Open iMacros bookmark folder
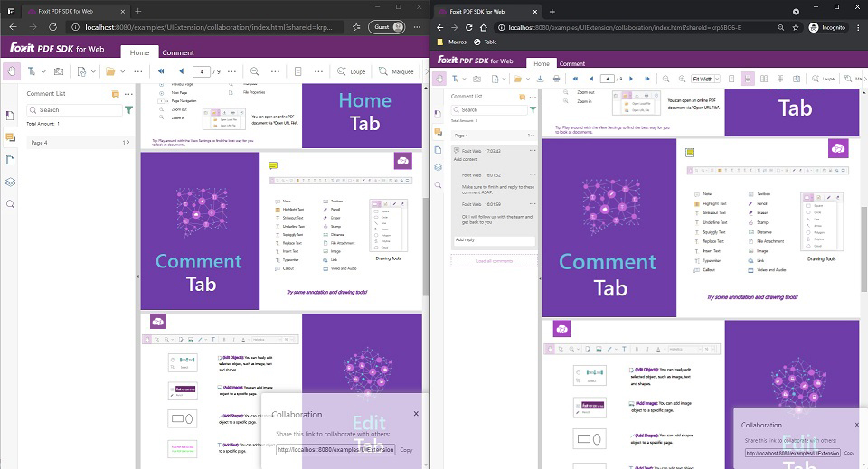This screenshot has width=868, height=469. (x=452, y=42)
